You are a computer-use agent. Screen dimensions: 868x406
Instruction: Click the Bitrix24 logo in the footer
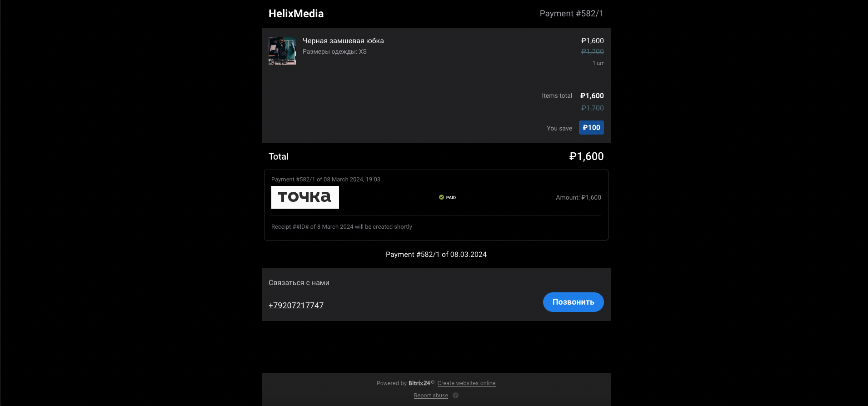(419, 383)
